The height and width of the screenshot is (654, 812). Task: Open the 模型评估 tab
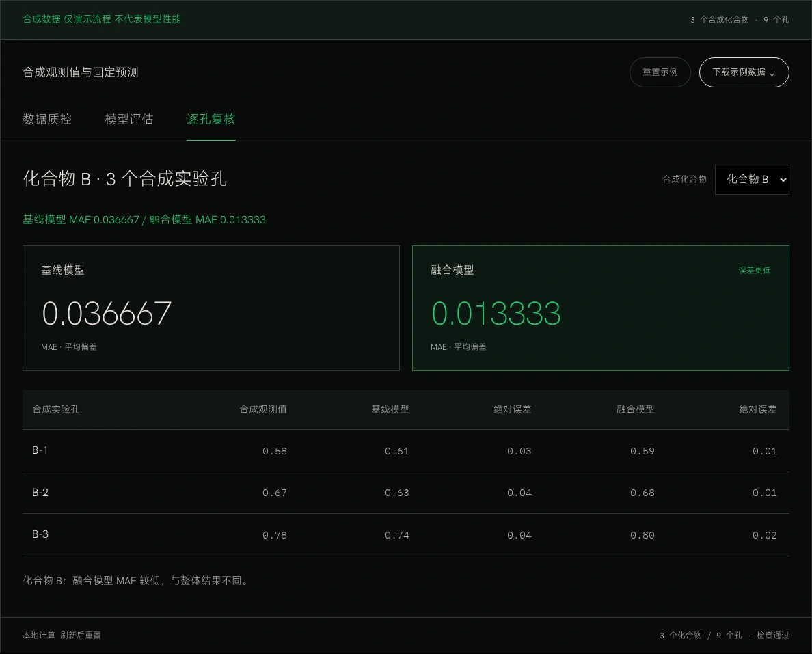[x=129, y=119]
